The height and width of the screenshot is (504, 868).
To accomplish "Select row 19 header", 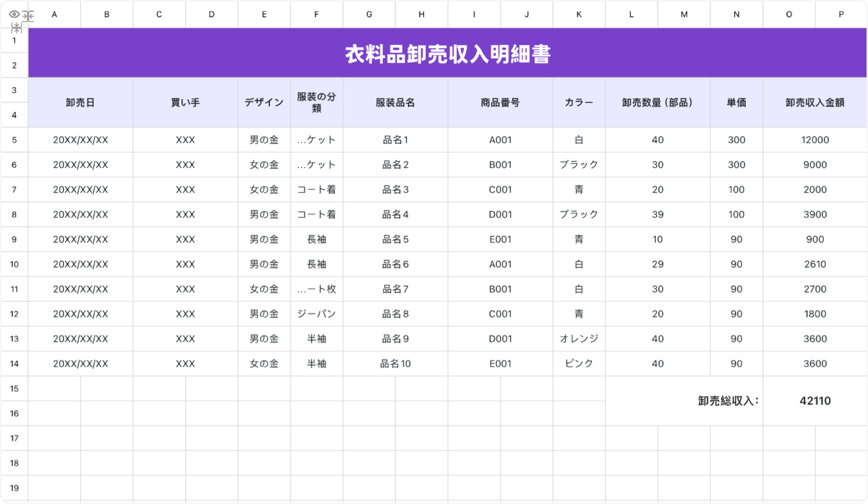I will [x=14, y=488].
